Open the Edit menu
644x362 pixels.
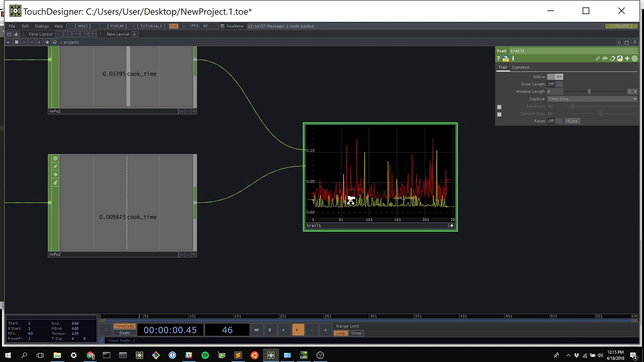(25, 26)
